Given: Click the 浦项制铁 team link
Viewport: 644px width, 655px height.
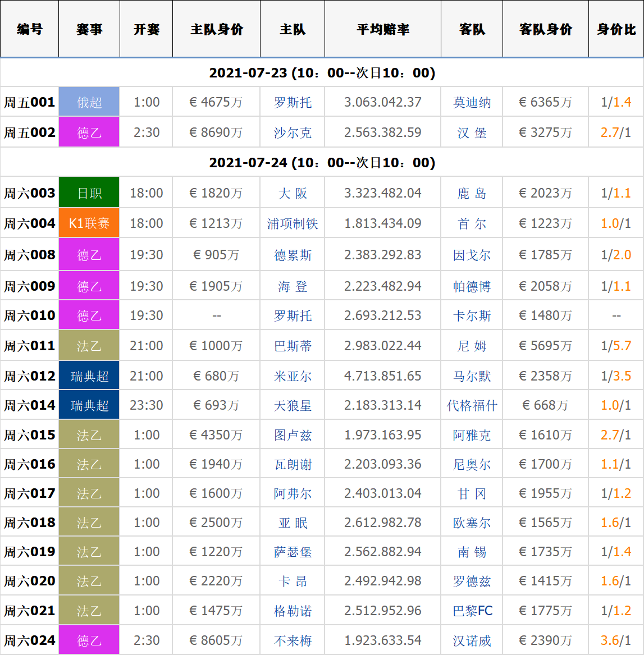Looking at the screenshot, I should (293, 224).
